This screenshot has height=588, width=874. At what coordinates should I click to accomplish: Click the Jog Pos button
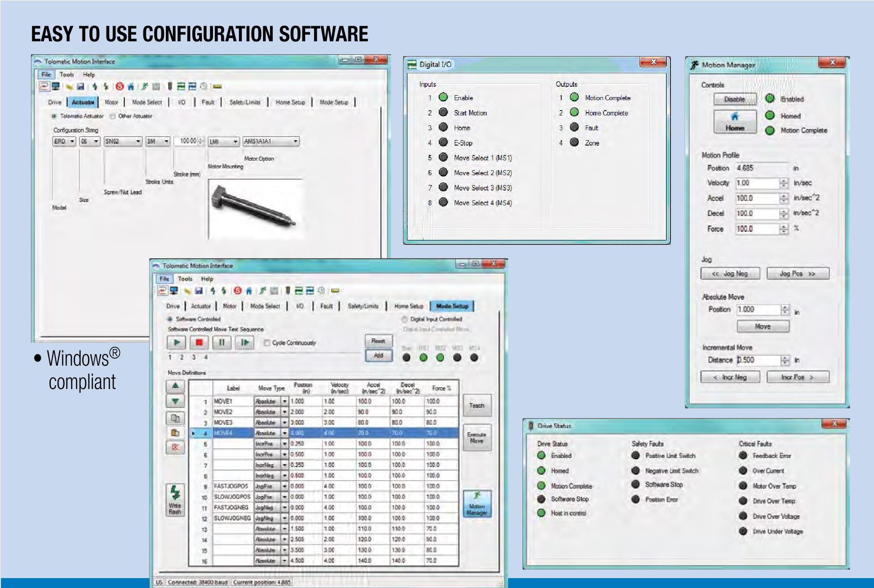coord(798,273)
